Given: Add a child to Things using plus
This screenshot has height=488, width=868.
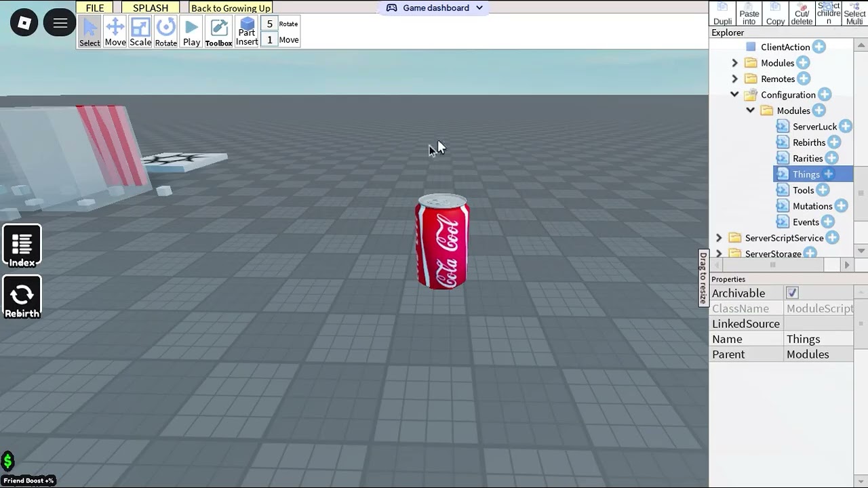Looking at the screenshot, I should click(829, 174).
